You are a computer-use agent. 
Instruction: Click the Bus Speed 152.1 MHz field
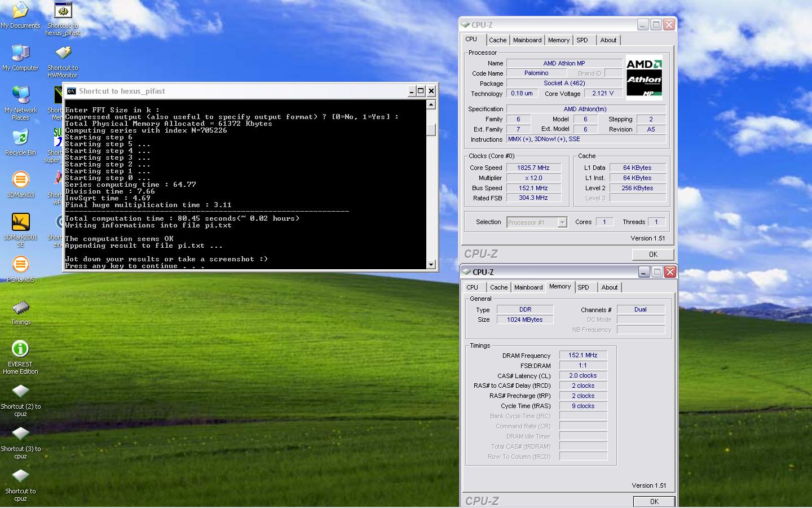coord(533,188)
